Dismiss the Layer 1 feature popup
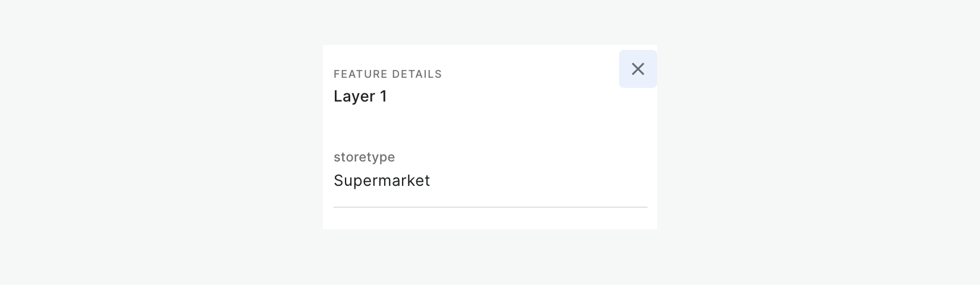 tap(637, 69)
